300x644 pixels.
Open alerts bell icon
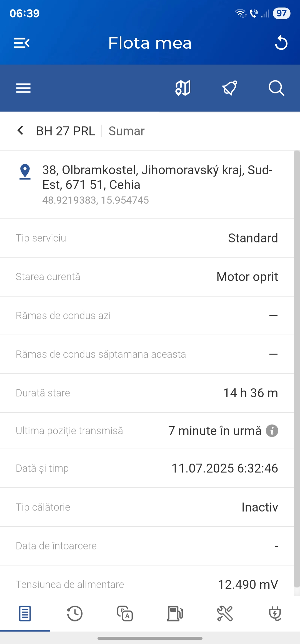tap(230, 88)
